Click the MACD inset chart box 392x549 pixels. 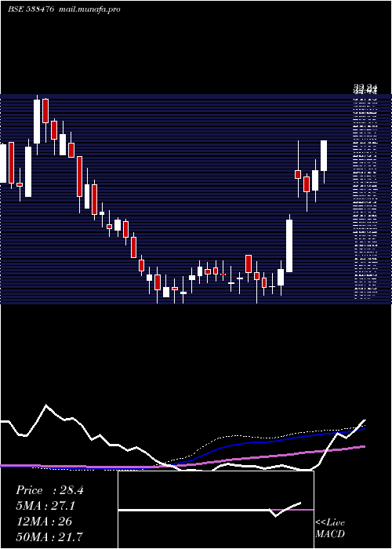[216, 510]
